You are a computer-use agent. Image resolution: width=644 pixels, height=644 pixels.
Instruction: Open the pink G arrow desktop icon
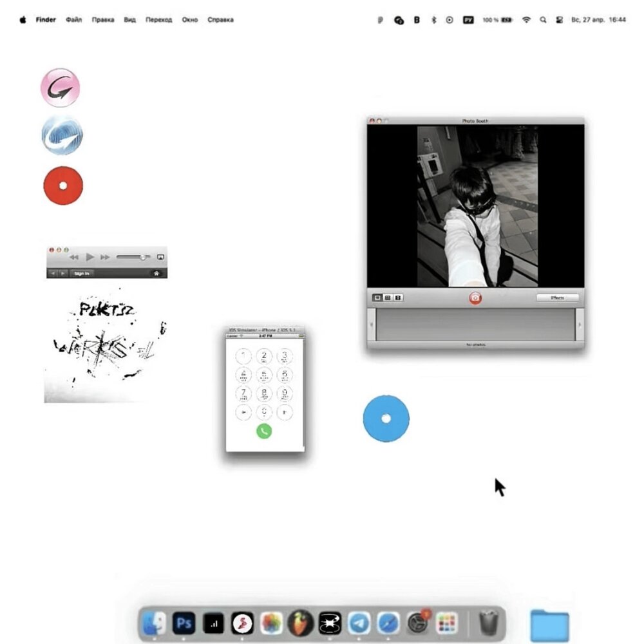coord(61,88)
